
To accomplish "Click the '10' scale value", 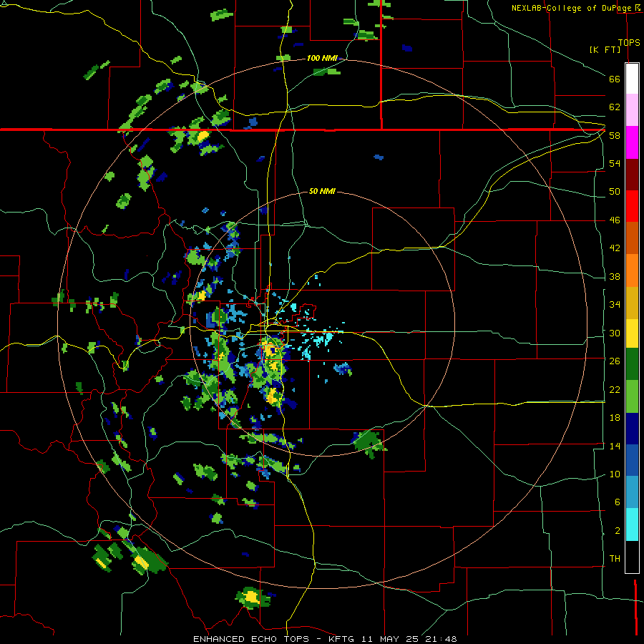I will click(x=615, y=474).
